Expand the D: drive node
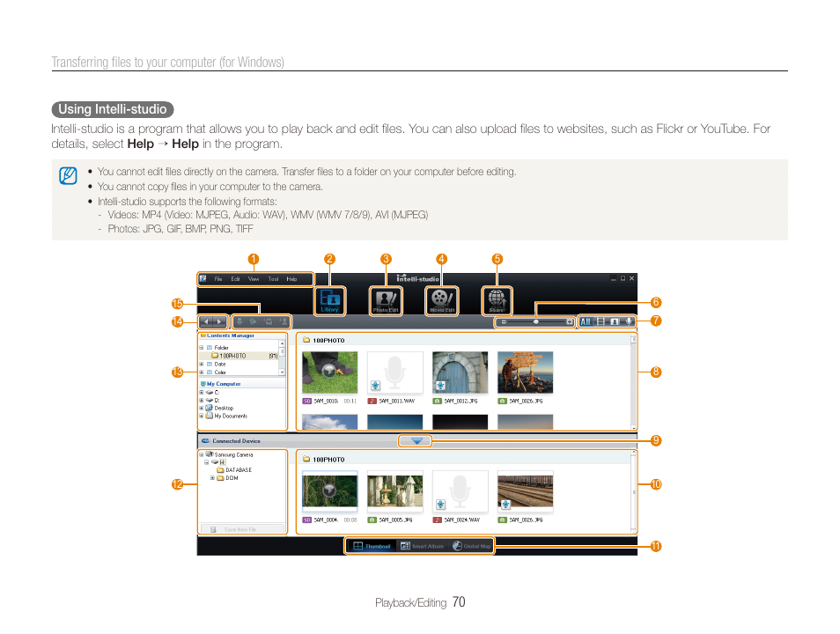 tap(202, 401)
